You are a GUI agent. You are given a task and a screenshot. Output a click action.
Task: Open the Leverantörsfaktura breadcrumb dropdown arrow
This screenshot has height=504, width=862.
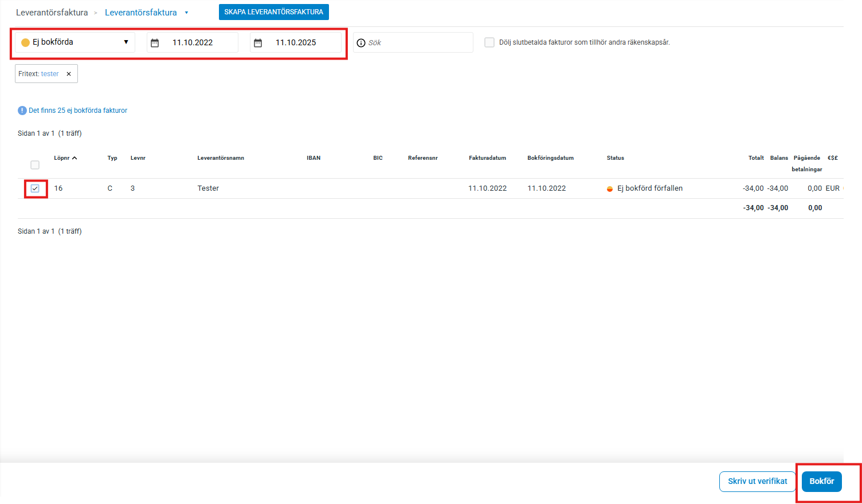coord(186,13)
